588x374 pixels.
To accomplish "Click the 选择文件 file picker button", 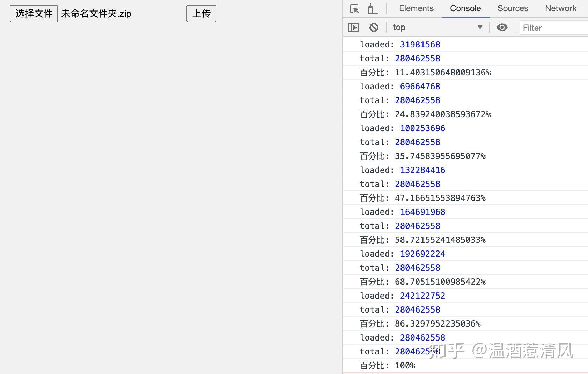I will [34, 13].
